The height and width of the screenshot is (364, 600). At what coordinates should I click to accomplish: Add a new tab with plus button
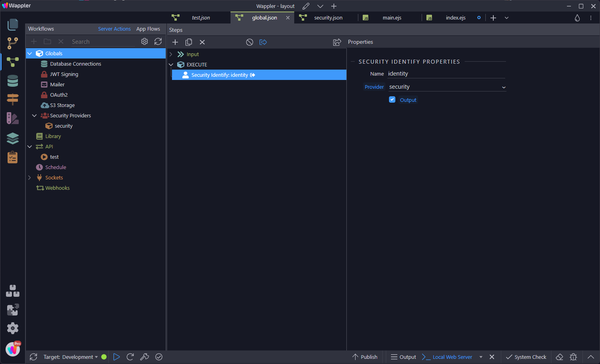[493, 18]
